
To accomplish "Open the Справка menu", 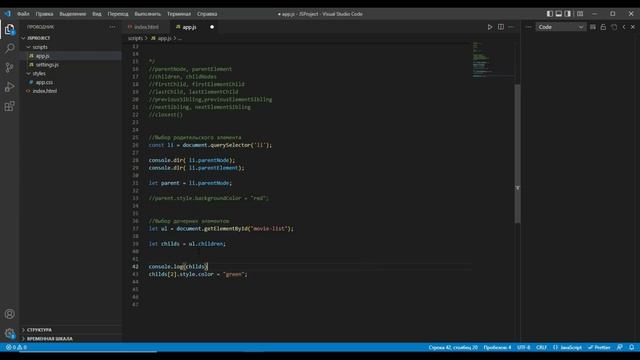I will [207, 14].
